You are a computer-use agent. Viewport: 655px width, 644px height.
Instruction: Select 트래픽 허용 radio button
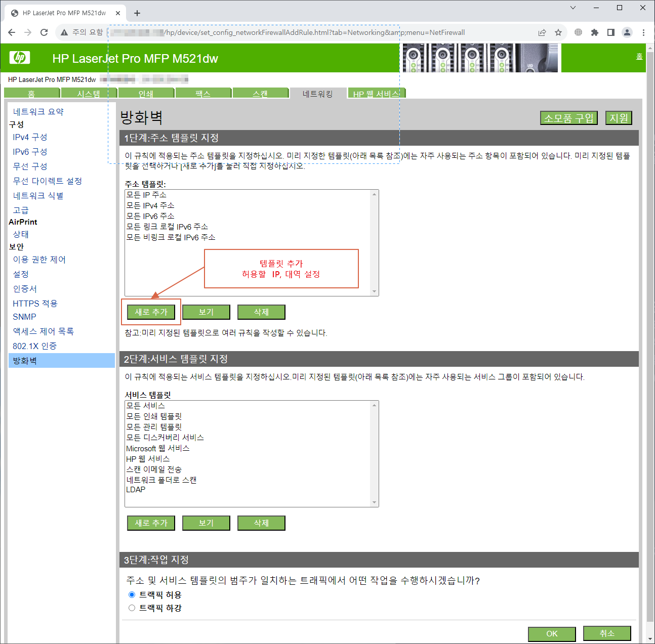(132, 595)
